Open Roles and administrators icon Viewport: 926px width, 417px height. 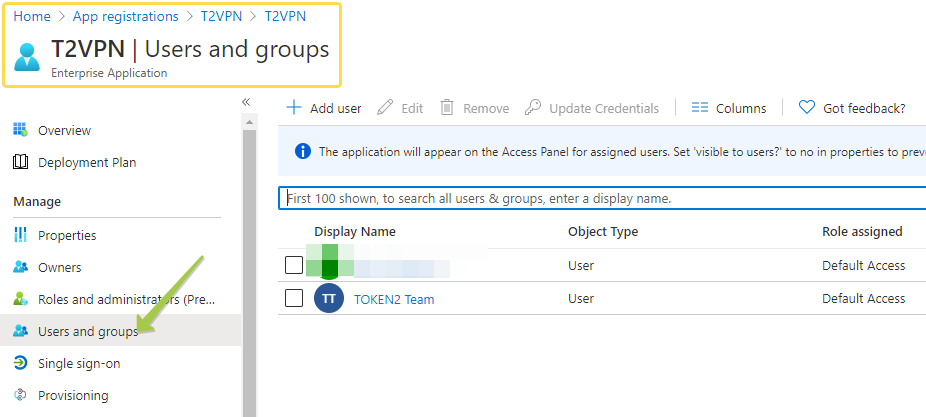coord(20,299)
